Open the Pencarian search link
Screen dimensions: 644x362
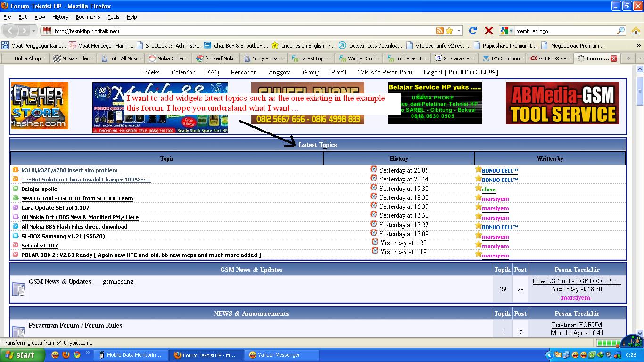(244, 72)
